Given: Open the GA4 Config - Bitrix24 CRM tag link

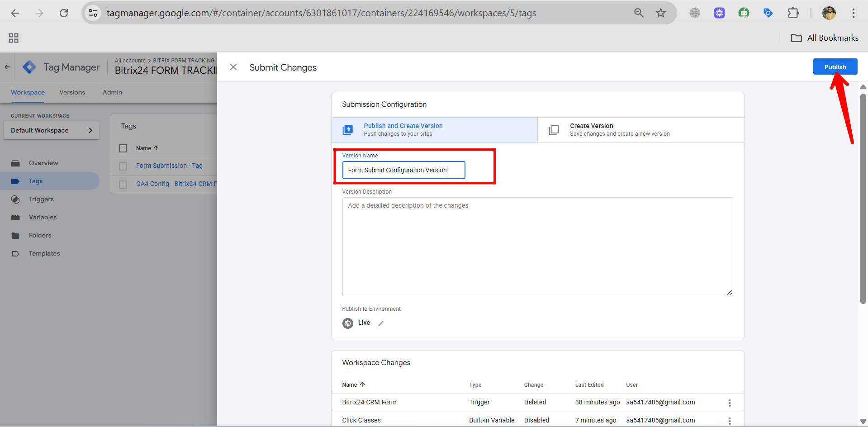Looking at the screenshot, I should coord(176,184).
